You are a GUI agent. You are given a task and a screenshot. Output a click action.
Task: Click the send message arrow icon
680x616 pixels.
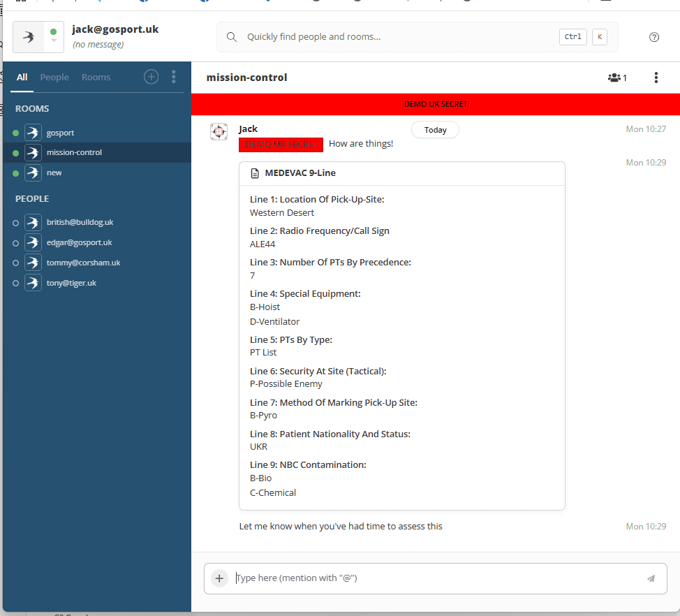coord(651,578)
